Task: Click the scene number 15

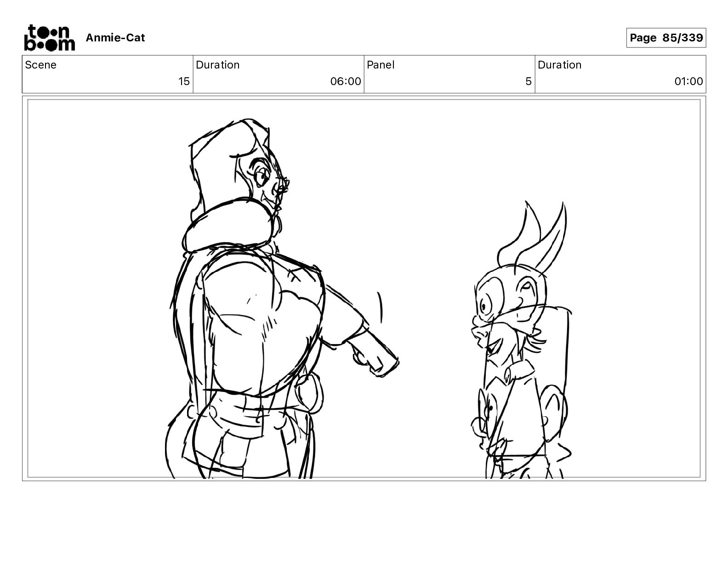Action: coord(184,81)
